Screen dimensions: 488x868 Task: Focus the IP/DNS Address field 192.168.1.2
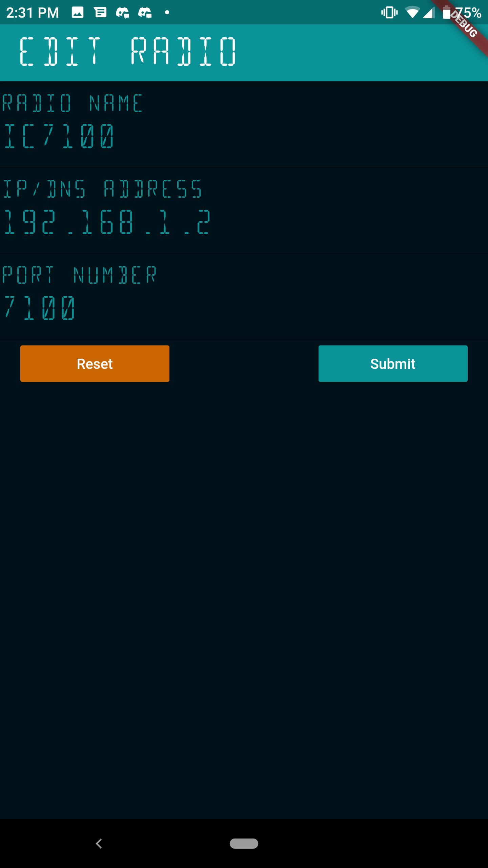click(x=244, y=222)
